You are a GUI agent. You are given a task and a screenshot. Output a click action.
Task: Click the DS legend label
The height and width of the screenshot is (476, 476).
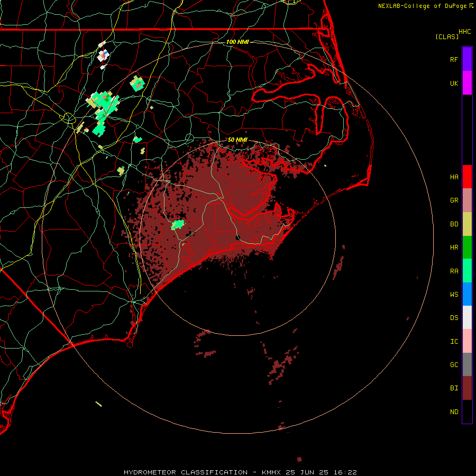pos(454,318)
